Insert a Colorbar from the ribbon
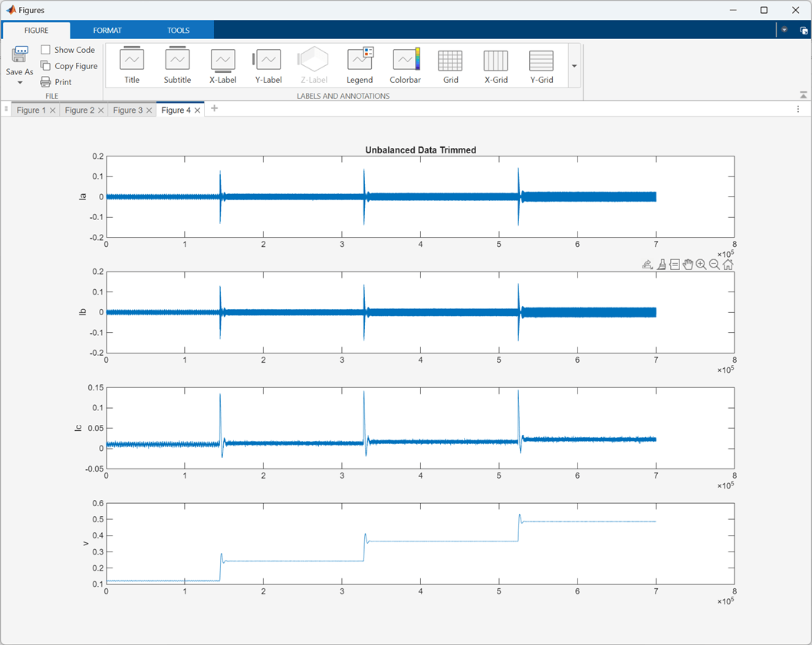Viewport: 812px width, 645px height. (405, 65)
